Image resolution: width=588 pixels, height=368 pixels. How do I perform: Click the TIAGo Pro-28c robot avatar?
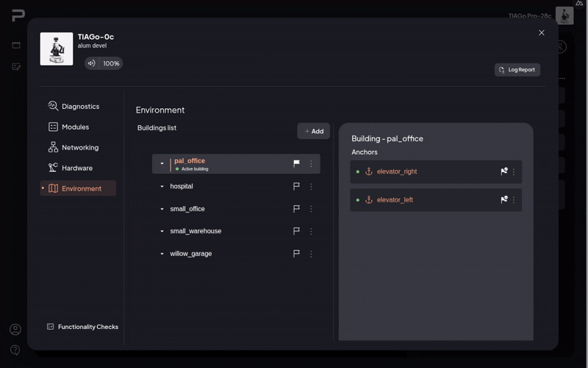point(564,15)
